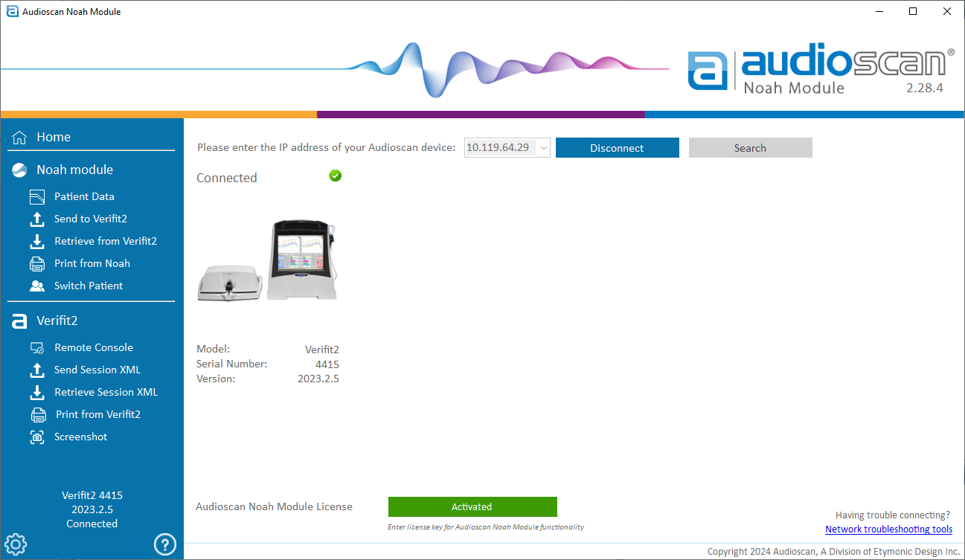Select the Home menu item
The image size is (965, 560).
[54, 137]
